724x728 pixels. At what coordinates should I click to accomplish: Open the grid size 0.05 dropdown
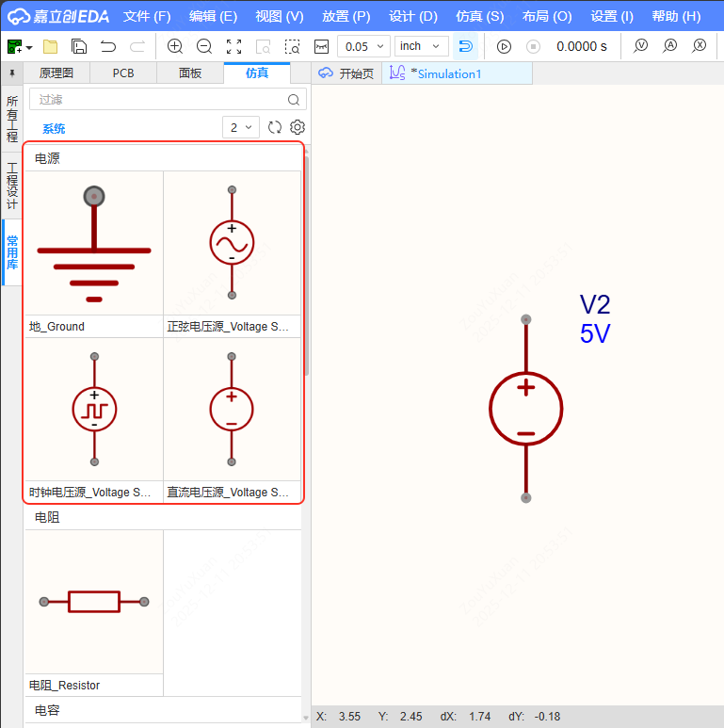[x=363, y=46]
